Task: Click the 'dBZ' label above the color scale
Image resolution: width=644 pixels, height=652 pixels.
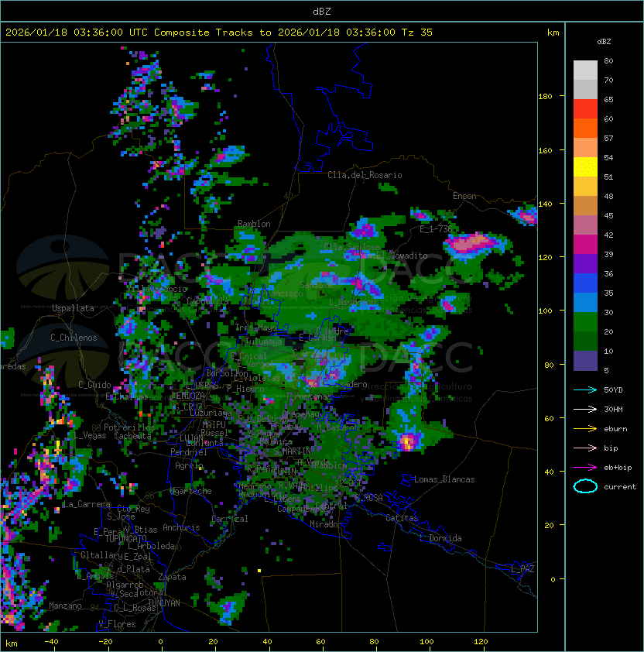Action: click(604, 42)
